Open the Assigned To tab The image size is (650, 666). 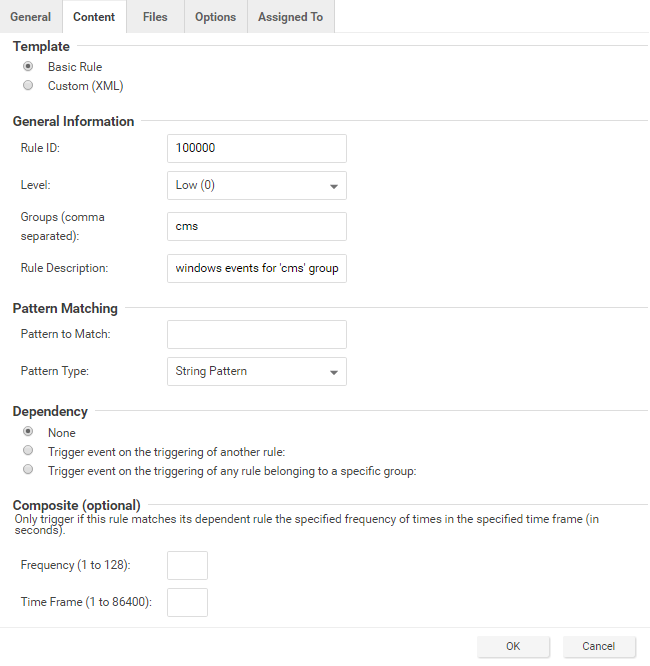point(291,17)
